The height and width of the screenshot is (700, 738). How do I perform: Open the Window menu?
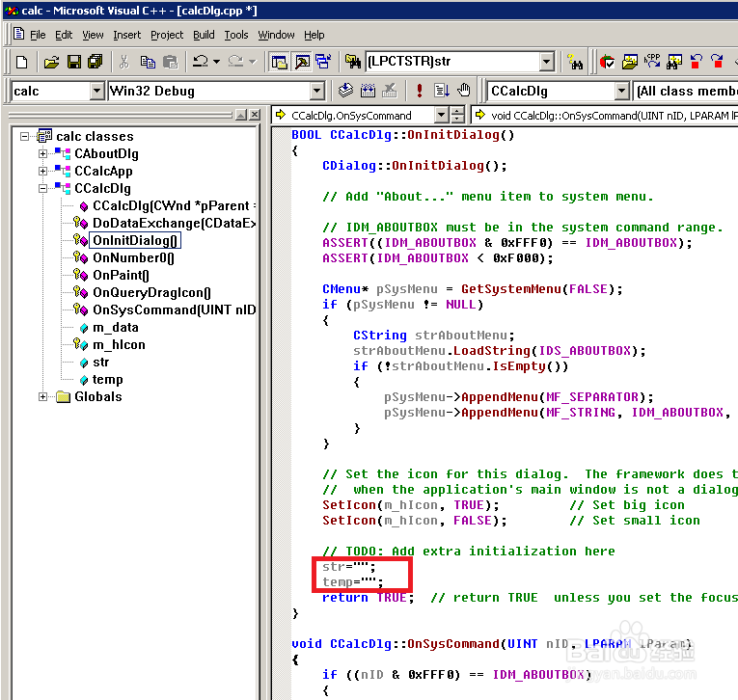click(x=276, y=35)
